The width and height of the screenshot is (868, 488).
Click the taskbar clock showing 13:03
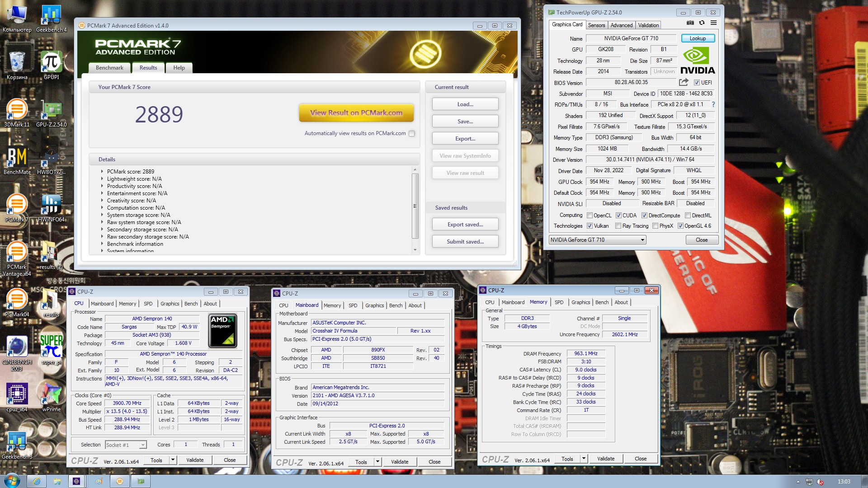[844, 482]
